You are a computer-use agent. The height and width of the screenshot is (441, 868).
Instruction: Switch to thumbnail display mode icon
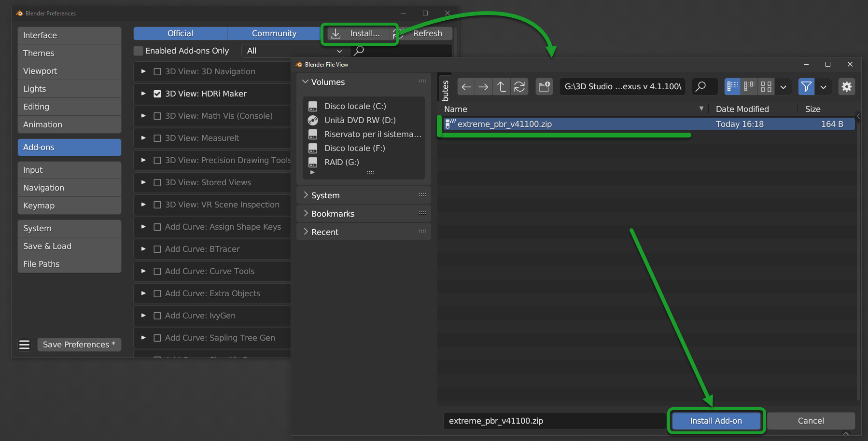[766, 87]
